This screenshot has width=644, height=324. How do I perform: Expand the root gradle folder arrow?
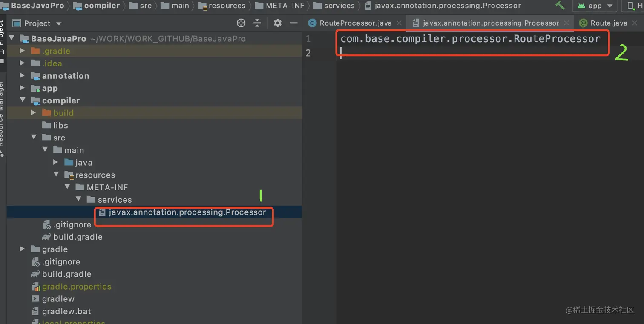coord(22,249)
